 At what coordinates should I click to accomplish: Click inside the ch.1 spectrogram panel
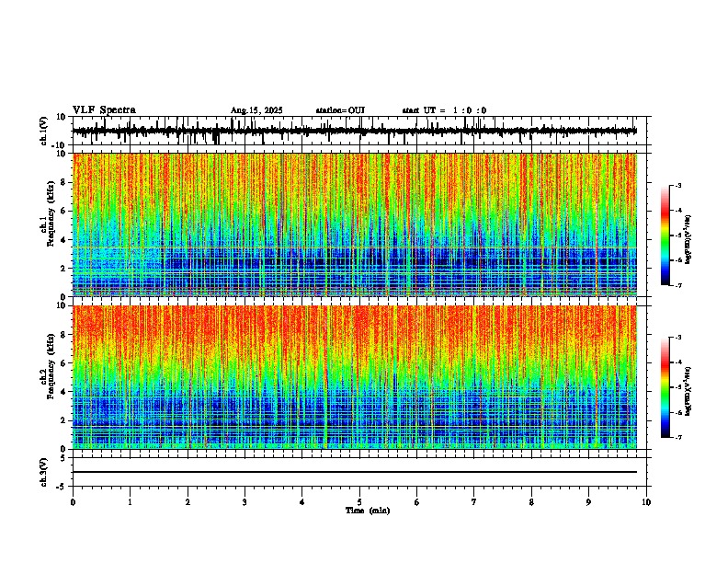(354, 224)
